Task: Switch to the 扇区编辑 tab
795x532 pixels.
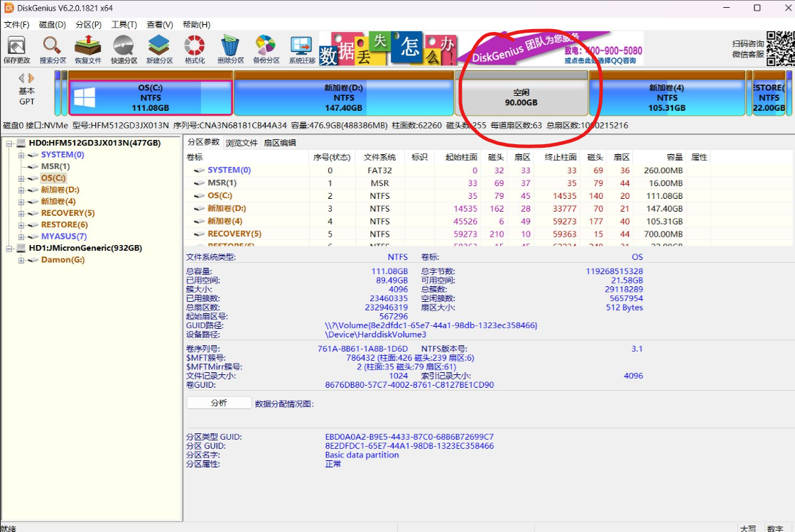Action: (280, 143)
